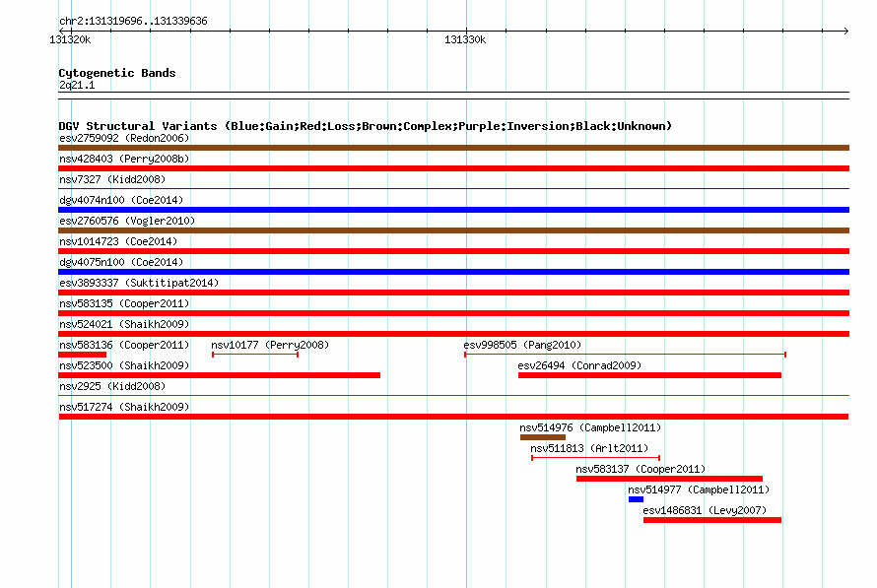Click the ruler's right arrow end
877x588 pixels.
846,31
